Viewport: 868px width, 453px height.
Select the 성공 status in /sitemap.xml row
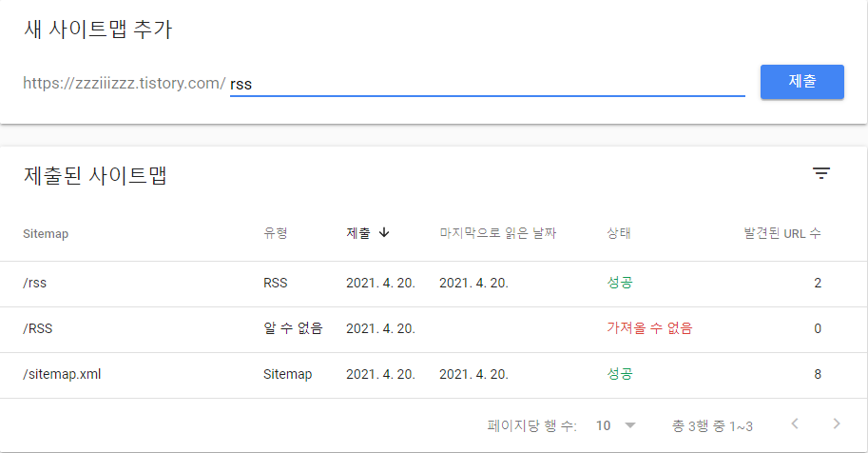[620, 374]
